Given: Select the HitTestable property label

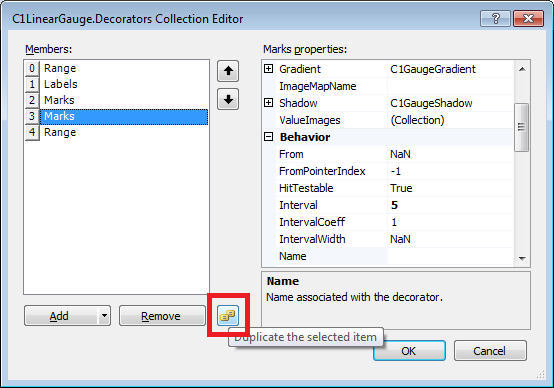Looking at the screenshot, I should pyautogui.click(x=306, y=188).
